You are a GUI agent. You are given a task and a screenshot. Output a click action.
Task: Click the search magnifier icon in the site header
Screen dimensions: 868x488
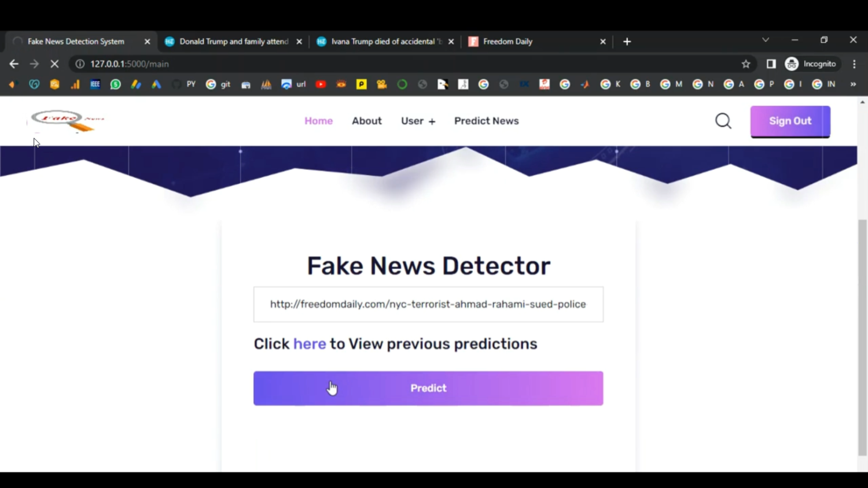point(723,121)
